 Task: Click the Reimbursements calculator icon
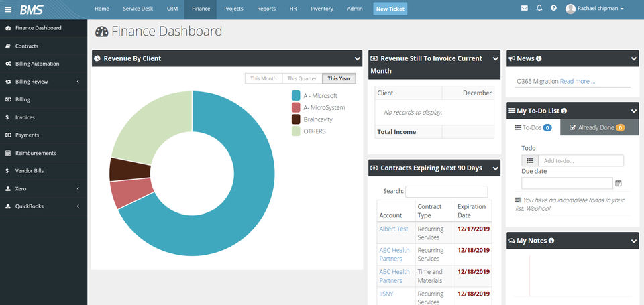(8, 153)
